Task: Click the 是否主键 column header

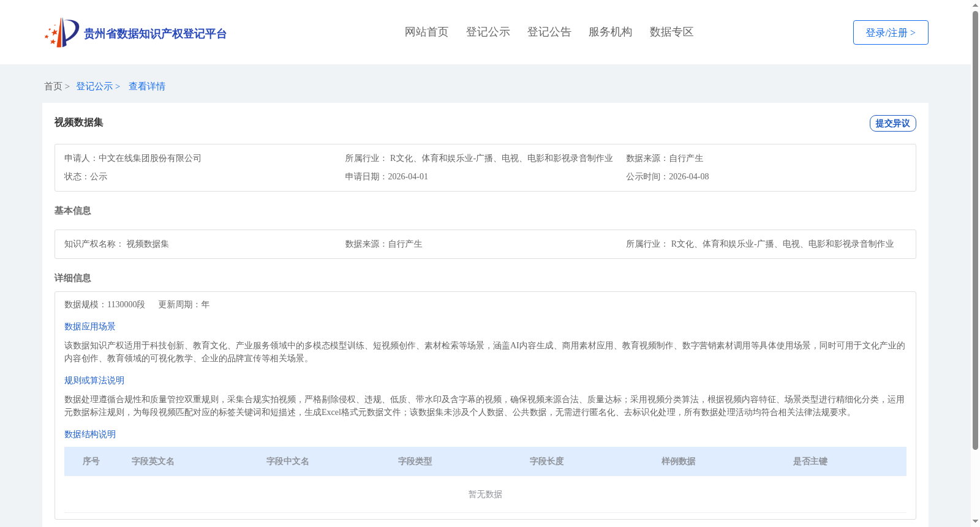Action: click(810, 461)
